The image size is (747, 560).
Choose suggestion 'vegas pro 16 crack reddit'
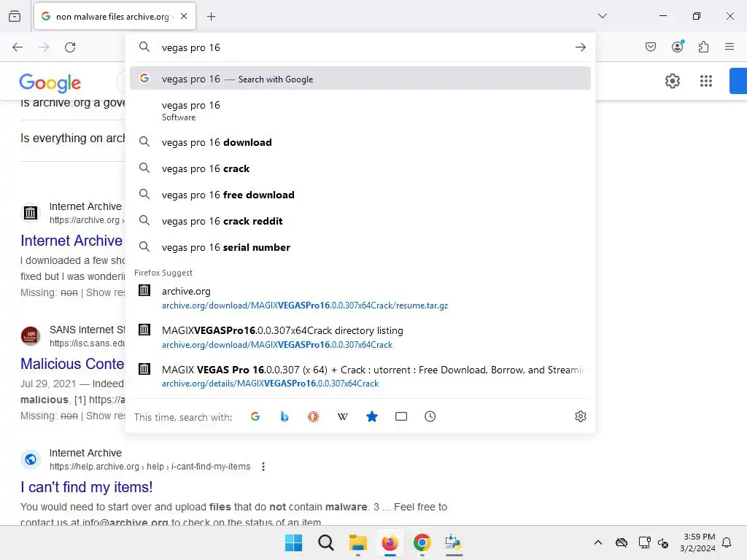pos(360,221)
